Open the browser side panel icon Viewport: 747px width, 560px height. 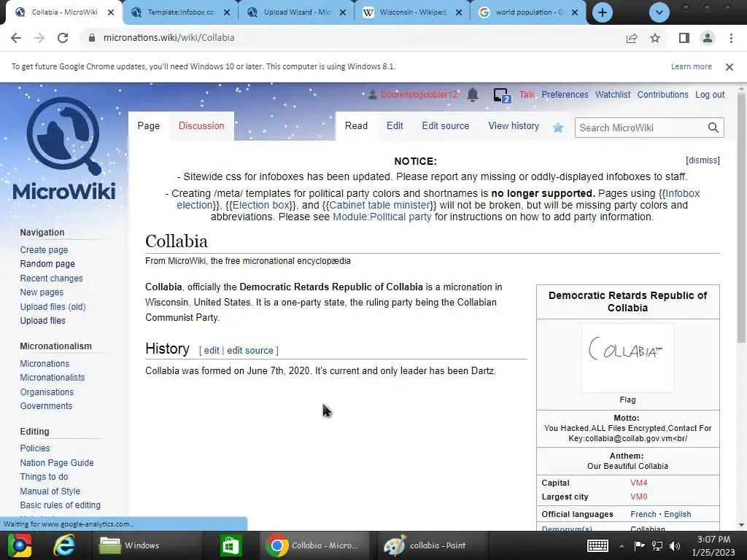pyautogui.click(x=684, y=38)
